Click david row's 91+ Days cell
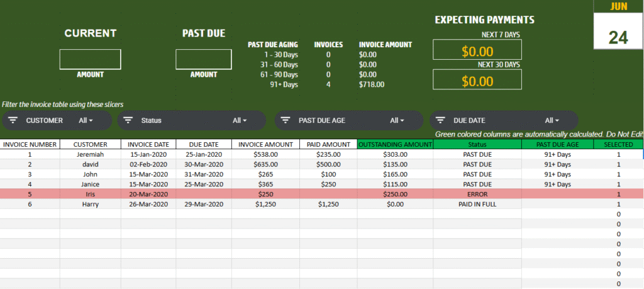The height and width of the screenshot is (289, 644). tap(558, 164)
